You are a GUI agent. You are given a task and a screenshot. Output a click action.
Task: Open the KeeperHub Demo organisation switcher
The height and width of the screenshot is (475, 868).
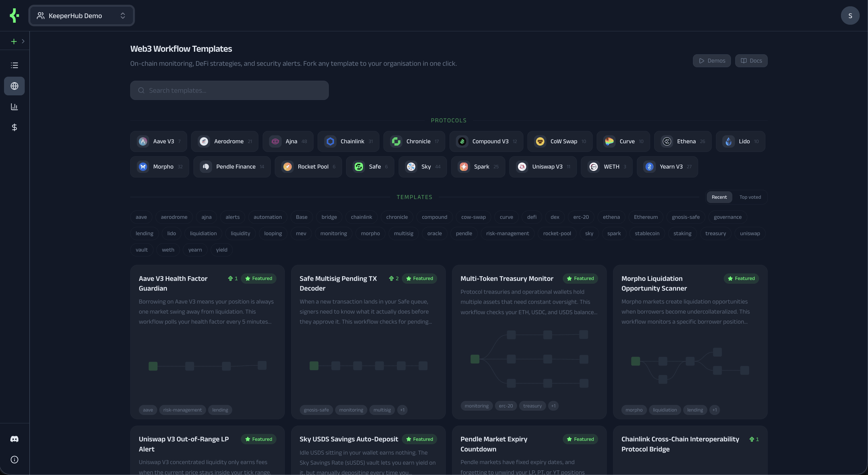tap(82, 16)
